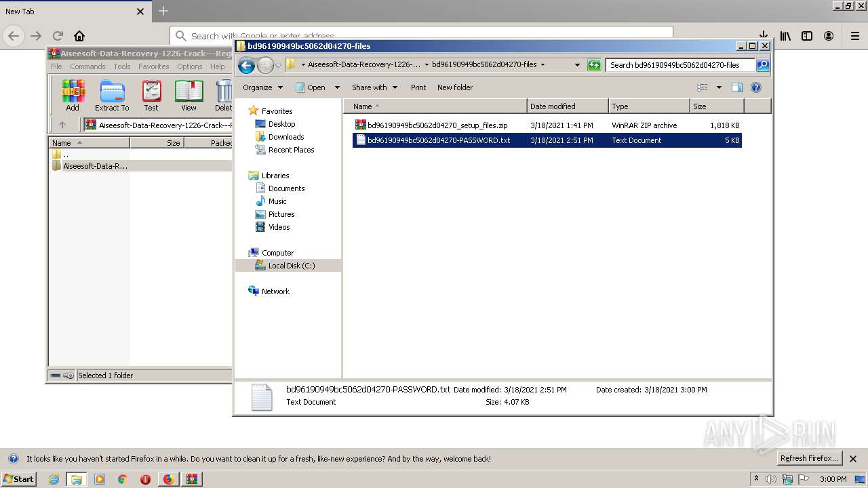Open Explorer help question-mark icon
The image size is (868, 488).
click(x=756, y=87)
